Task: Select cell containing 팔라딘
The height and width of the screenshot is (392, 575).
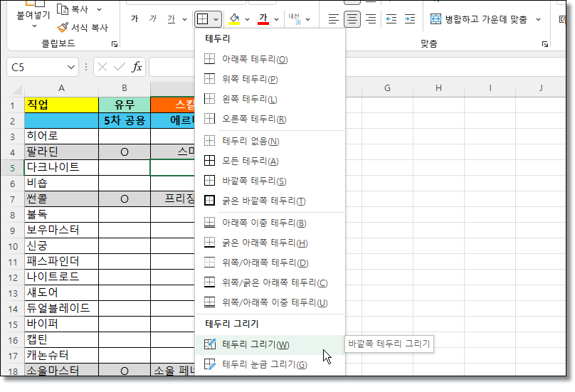Action: [61, 152]
